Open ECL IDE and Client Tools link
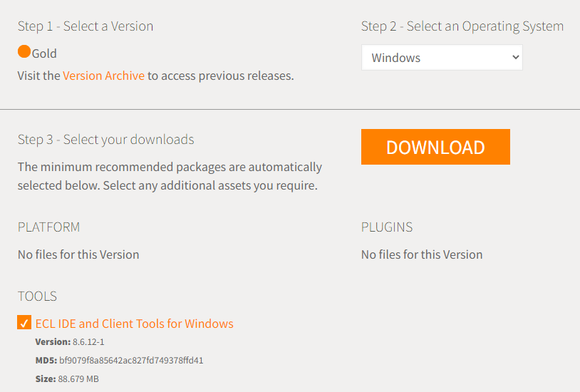The image size is (580, 392). (x=134, y=324)
